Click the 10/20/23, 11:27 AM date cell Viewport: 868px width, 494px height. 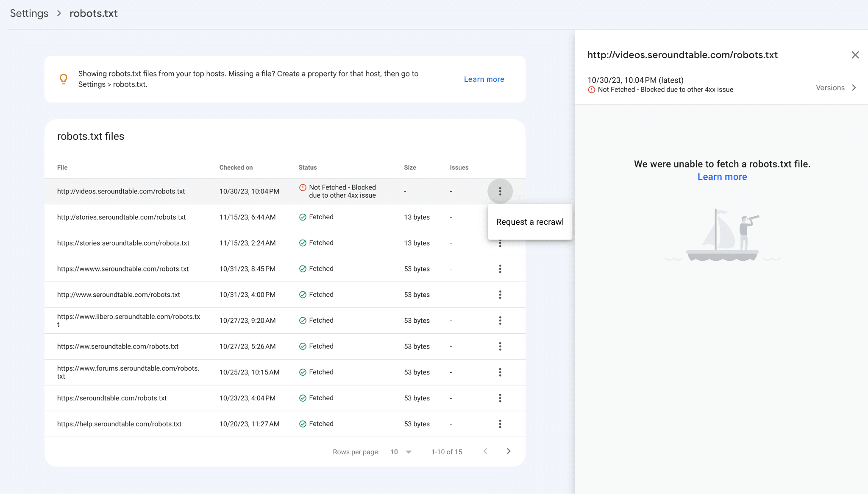click(249, 424)
